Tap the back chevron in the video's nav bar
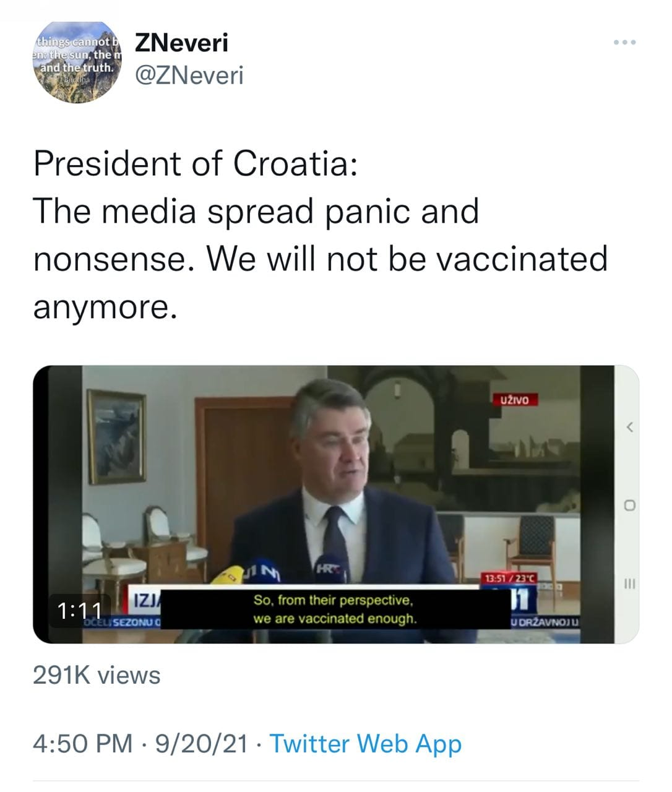 (x=630, y=426)
